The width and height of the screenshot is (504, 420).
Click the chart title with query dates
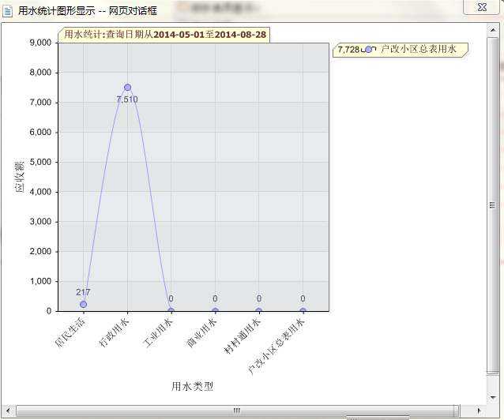(165, 36)
